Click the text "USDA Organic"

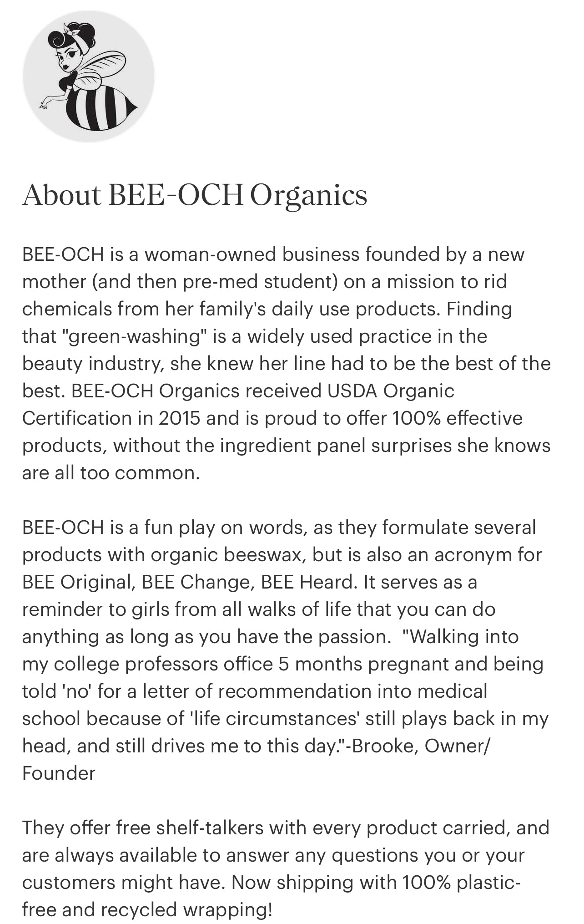pos(391,391)
